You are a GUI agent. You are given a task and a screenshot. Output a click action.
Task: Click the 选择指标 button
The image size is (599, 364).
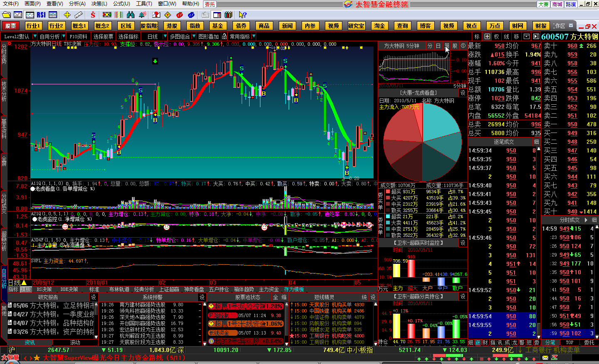129,37
